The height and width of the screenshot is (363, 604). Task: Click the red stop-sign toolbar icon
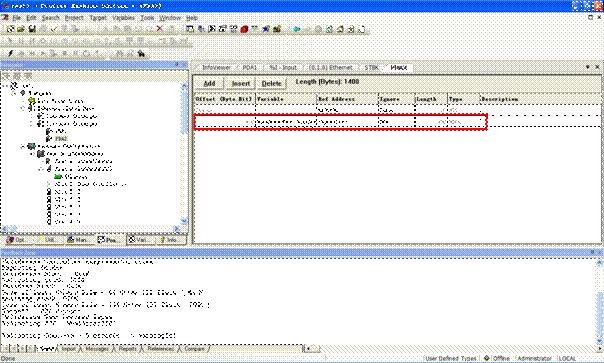244,29
